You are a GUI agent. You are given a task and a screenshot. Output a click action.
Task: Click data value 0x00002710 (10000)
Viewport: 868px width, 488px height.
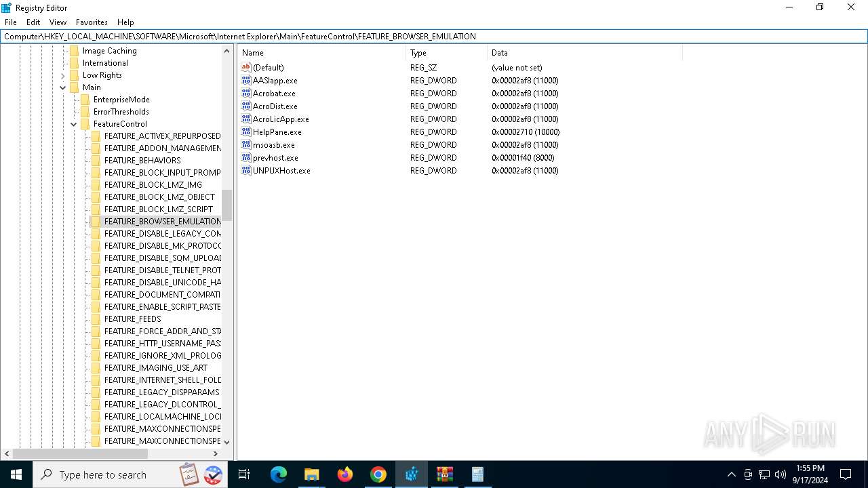(526, 131)
